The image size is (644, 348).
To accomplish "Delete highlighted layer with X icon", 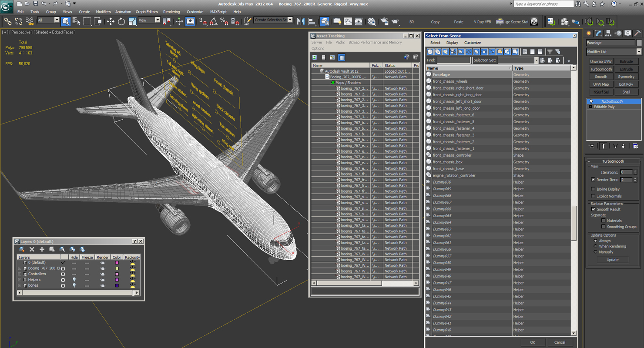I will click(x=32, y=249).
